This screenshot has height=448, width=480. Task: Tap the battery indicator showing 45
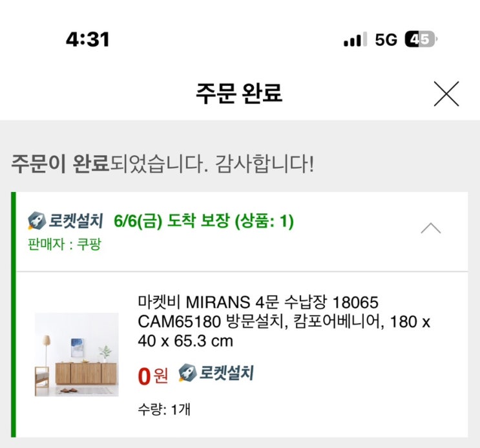click(421, 39)
